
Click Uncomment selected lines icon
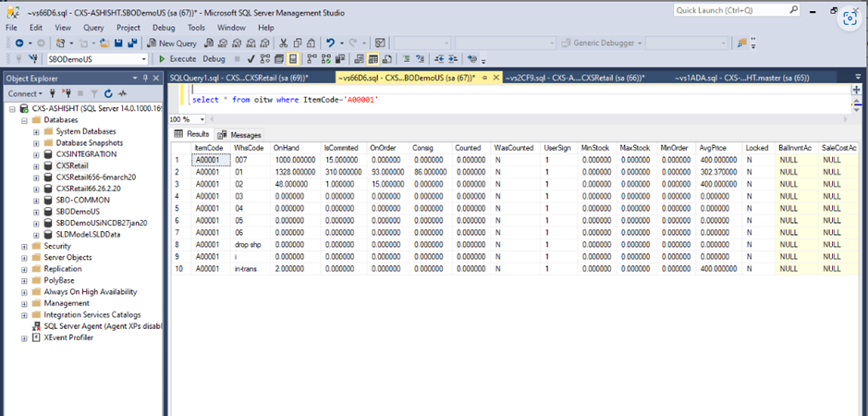421,59
